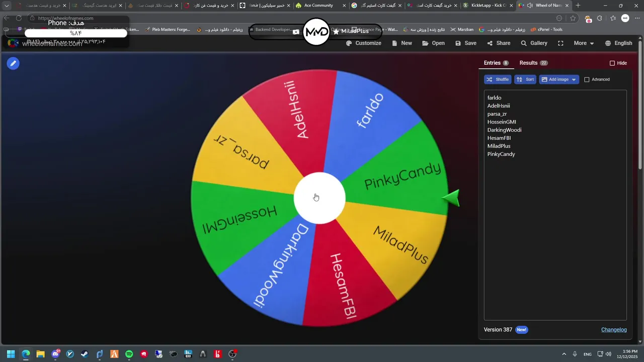644x362 pixels.
Task: Click the New! version badge
Action: 522,330
